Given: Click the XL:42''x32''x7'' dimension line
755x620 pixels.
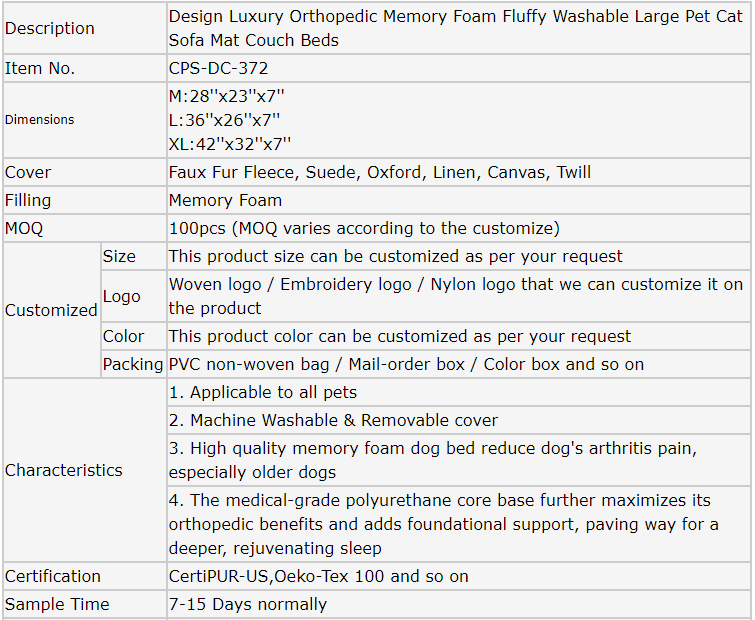Looking at the screenshot, I should [230, 144].
